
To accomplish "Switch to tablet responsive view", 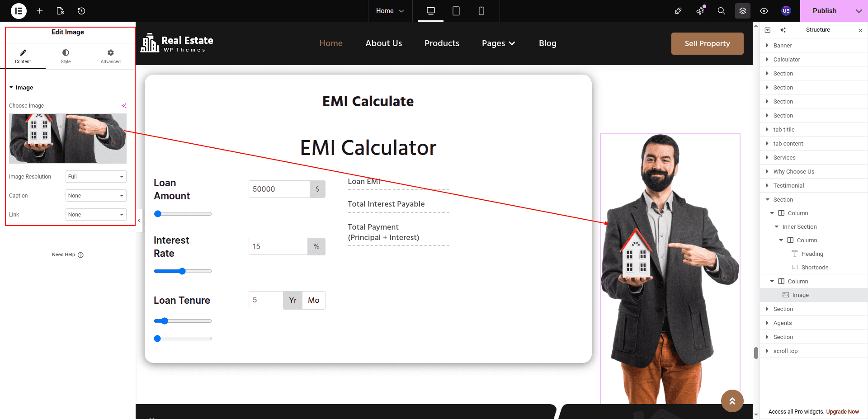I will pyautogui.click(x=456, y=11).
